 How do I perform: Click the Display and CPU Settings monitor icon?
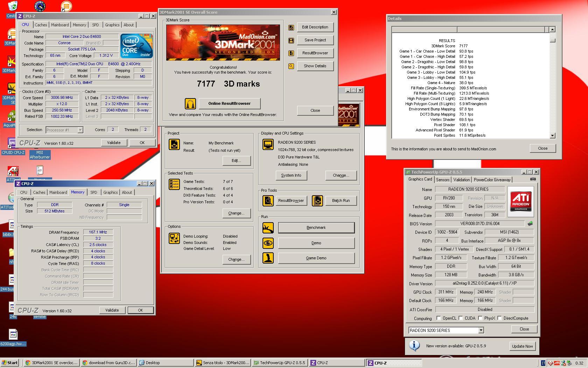coord(268,144)
